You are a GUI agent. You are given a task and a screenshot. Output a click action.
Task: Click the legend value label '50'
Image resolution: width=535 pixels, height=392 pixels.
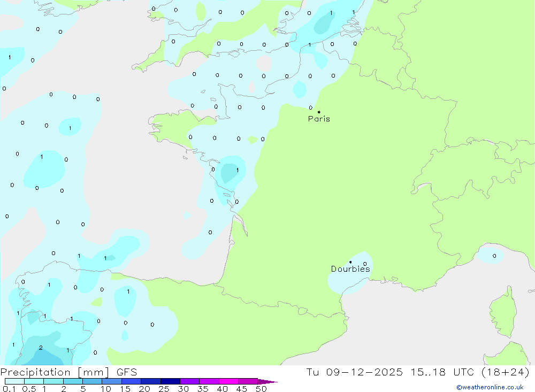[x=261, y=389]
